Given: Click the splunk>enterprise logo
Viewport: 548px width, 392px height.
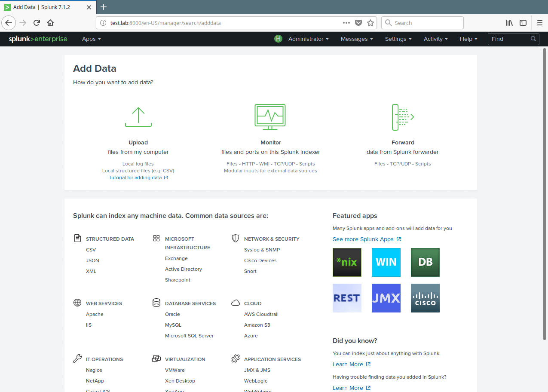Looking at the screenshot, I should 38,39.
